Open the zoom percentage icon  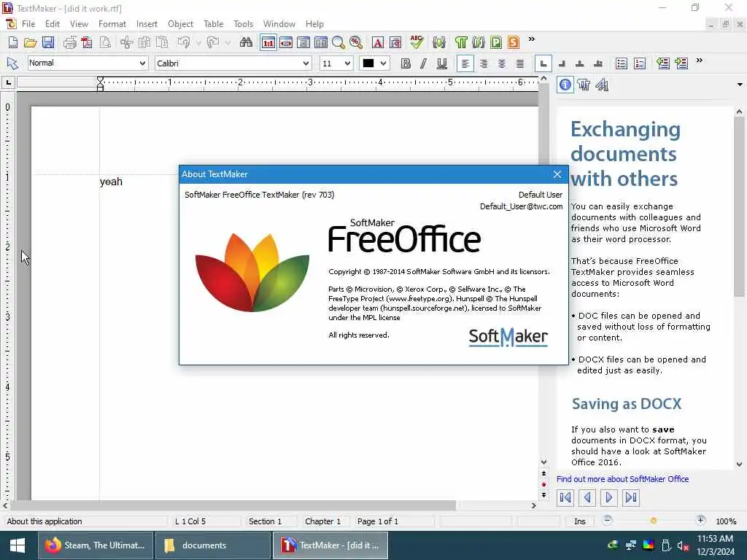[356, 42]
